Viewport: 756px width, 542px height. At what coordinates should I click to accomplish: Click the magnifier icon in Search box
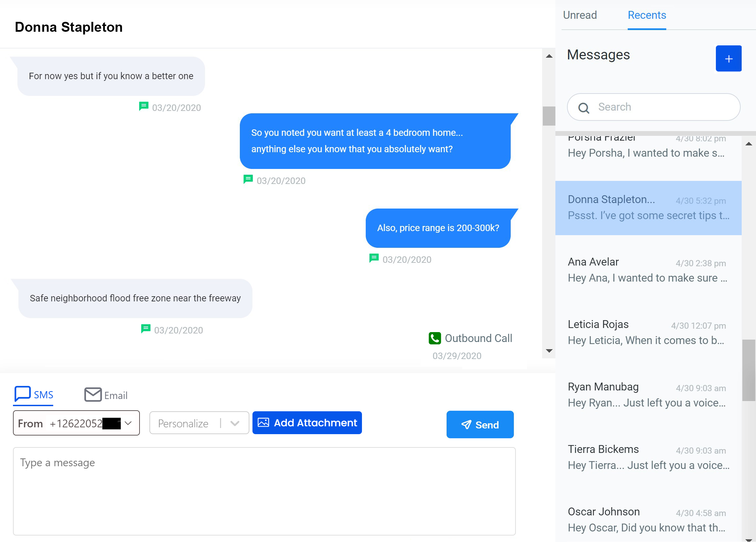[584, 108]
